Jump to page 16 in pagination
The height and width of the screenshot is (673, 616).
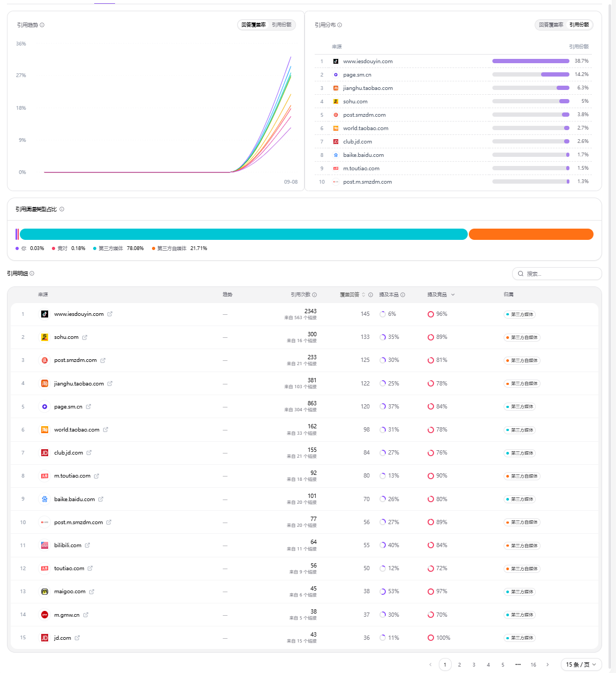click(x=533, y=664)
